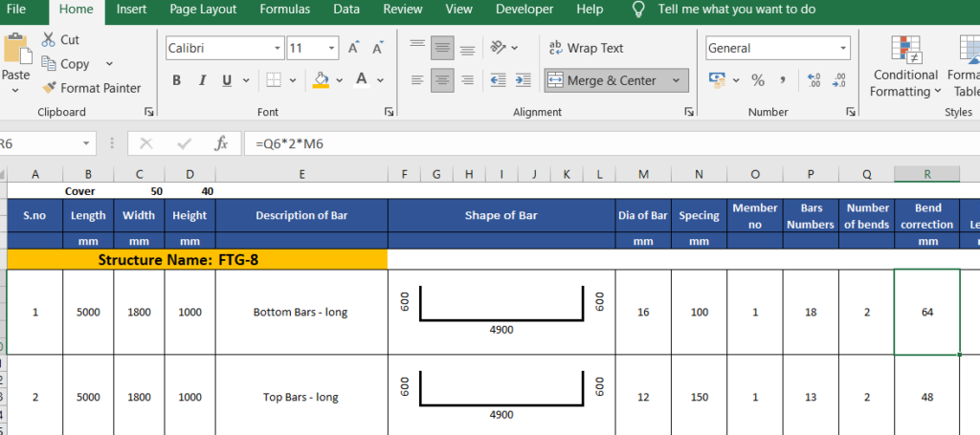Viewport: 980px width, 435px height.
Task: Open Orientation dropdown arrow
Action: pos(514,48)
